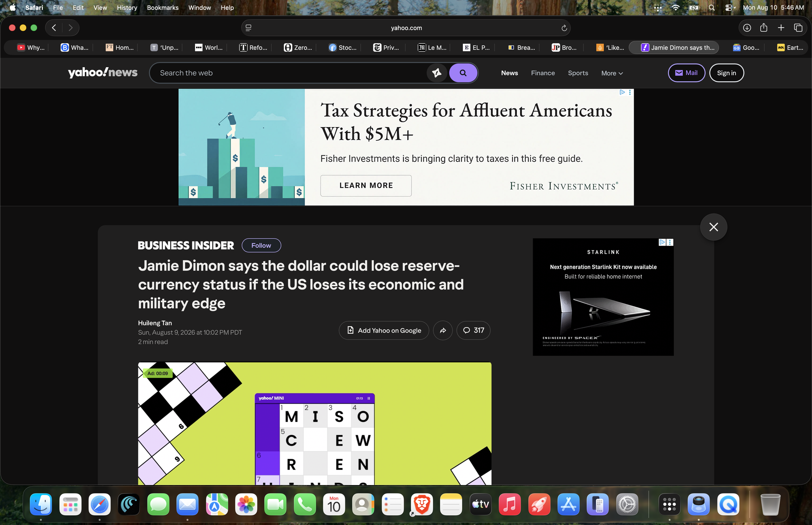Pause the Yahoo Mini crossword ad video
This screenshot has width=812, height=525.
point(369,398)
